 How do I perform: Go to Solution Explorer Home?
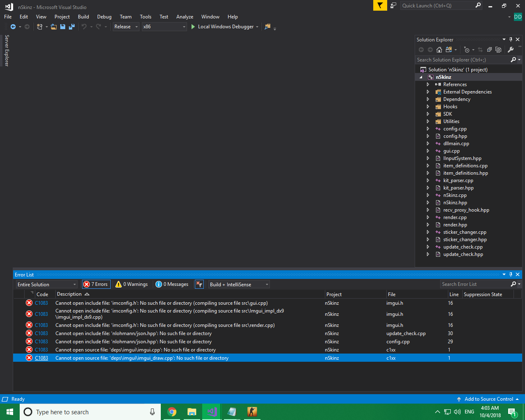pos(439,50)
